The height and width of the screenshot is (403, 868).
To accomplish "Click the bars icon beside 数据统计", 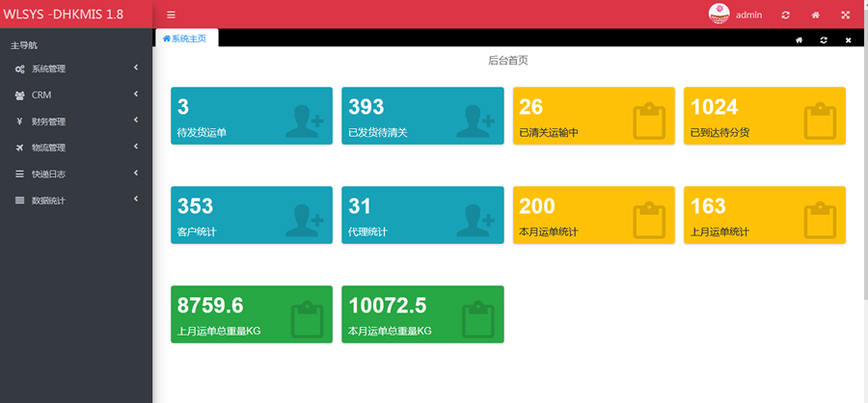I will click(x=19, y=201).
